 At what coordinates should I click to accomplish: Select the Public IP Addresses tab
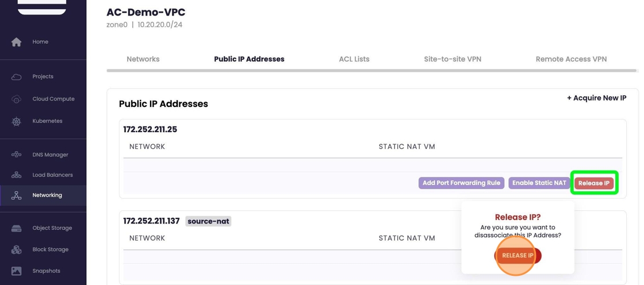[x=249, y=59]
